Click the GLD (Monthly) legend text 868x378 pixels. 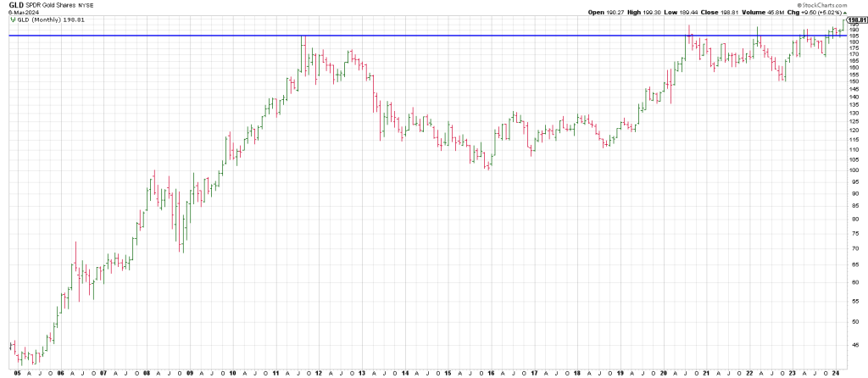(38, 18)
